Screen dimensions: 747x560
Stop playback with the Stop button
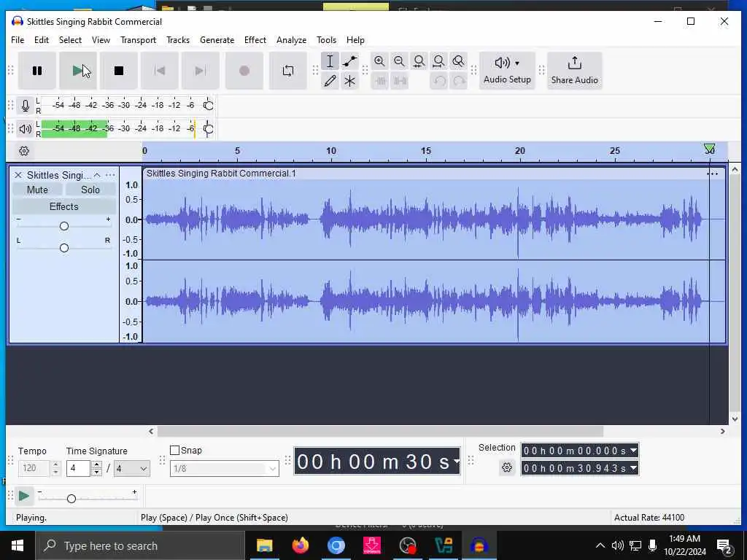tap(119, 71)
